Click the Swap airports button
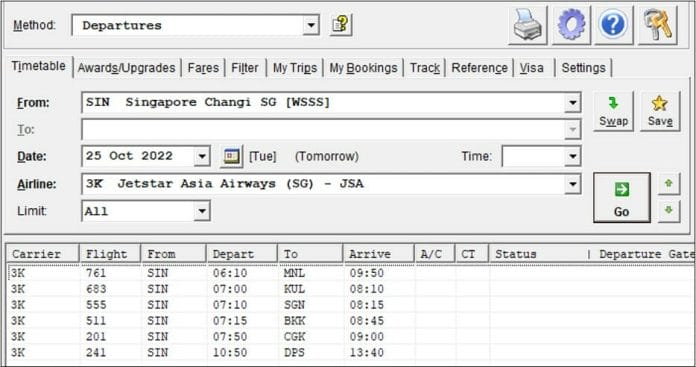The height and width of the screenshot is (367, 696). 613,111
